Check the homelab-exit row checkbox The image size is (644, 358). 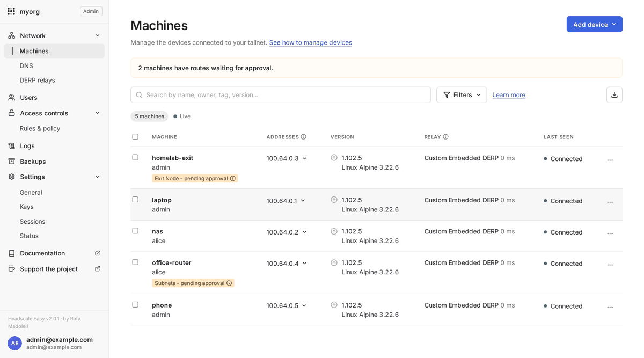(135, 157)
